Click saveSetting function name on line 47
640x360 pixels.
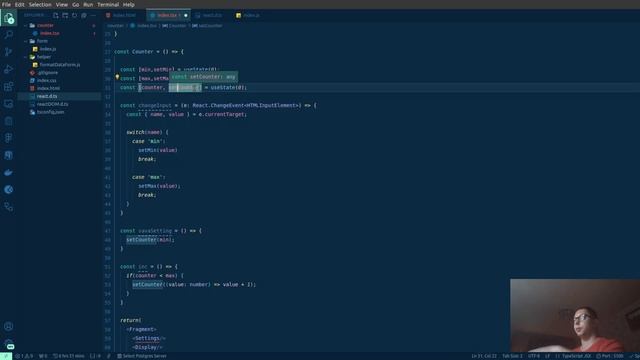(x=155, y=231)
